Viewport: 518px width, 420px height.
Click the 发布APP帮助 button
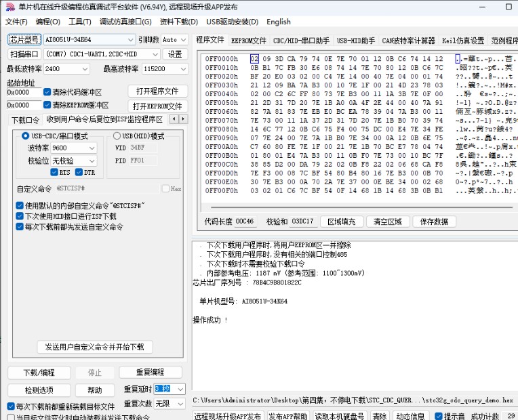tap(288, 416)
